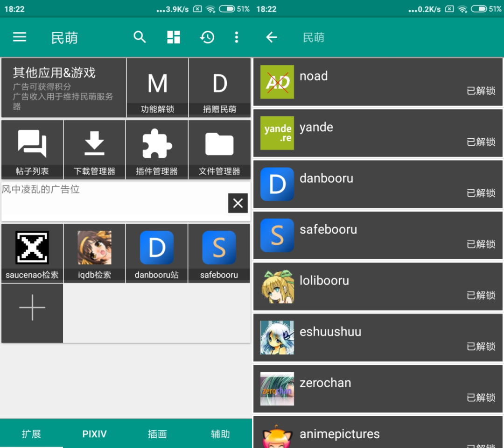Select the yande list entry name
The height and width of the screenshot is (448, 504).
coord(316,128)
